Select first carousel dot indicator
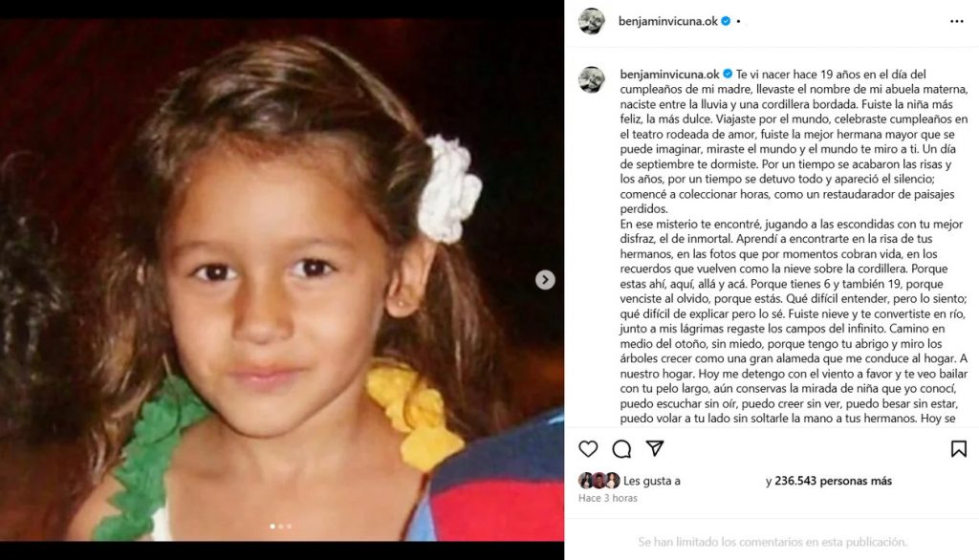The image size is (979, 560). (x=272, y=527)
